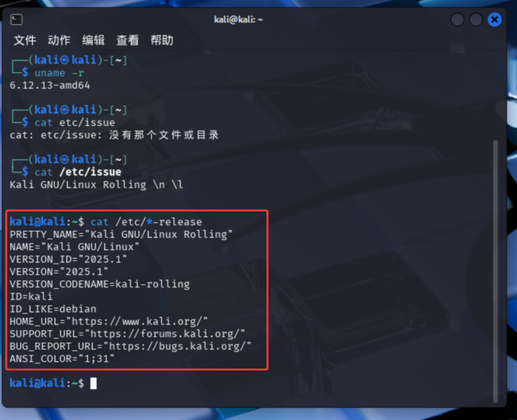The height and width of the screenshot is (420, 517).
Task: Click the VERSION="2025.1" line
Action: tap(59, 272)
